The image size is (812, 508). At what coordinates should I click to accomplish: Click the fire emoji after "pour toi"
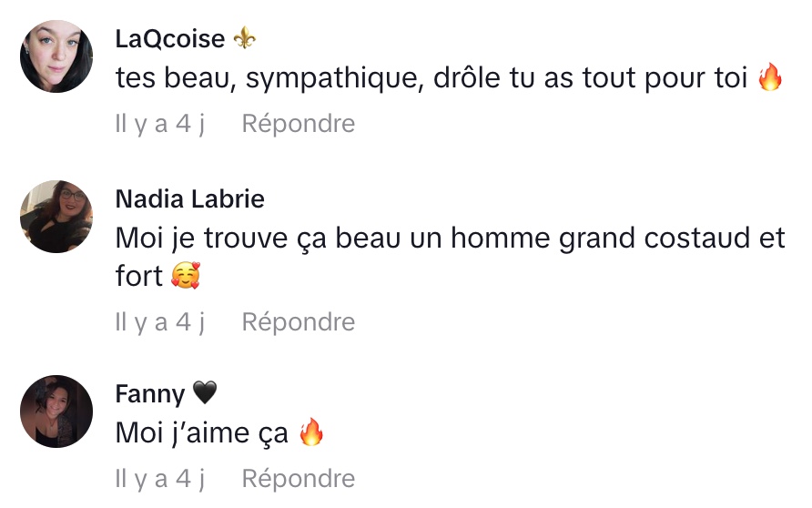pyautogui.click(x=770, y=79)
